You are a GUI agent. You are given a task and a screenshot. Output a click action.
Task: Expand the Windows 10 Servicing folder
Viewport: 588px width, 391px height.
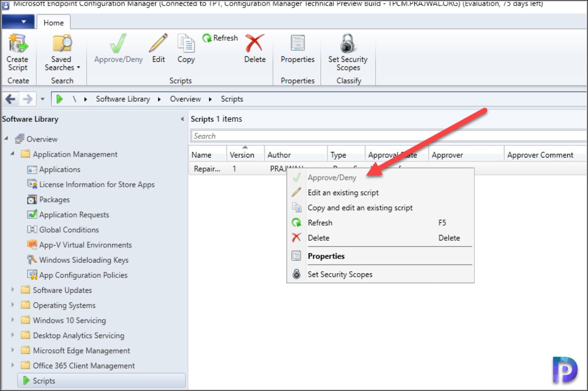pyautogui.click(x=13, y=320)
